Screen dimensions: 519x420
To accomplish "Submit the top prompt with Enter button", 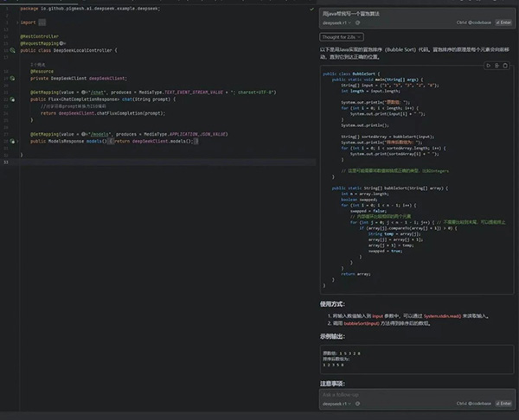I will pos(503,22).
